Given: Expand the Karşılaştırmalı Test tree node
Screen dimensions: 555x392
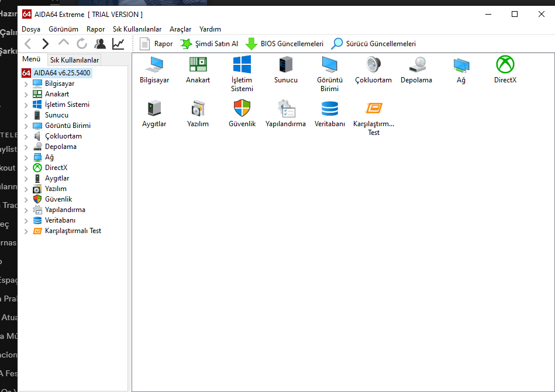Looking at the screenshot, I should (26, 231).
